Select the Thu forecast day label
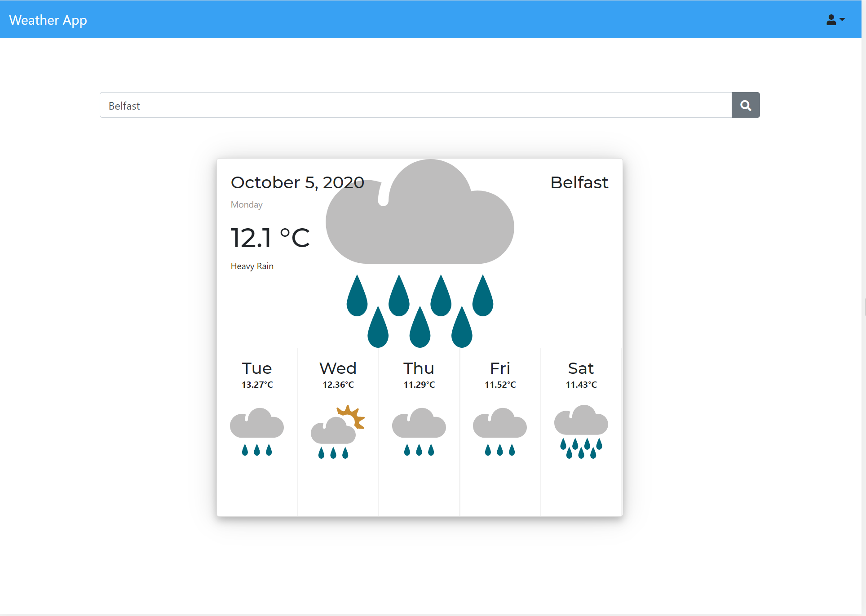This screenshot has width=866, height=616. 419,368
